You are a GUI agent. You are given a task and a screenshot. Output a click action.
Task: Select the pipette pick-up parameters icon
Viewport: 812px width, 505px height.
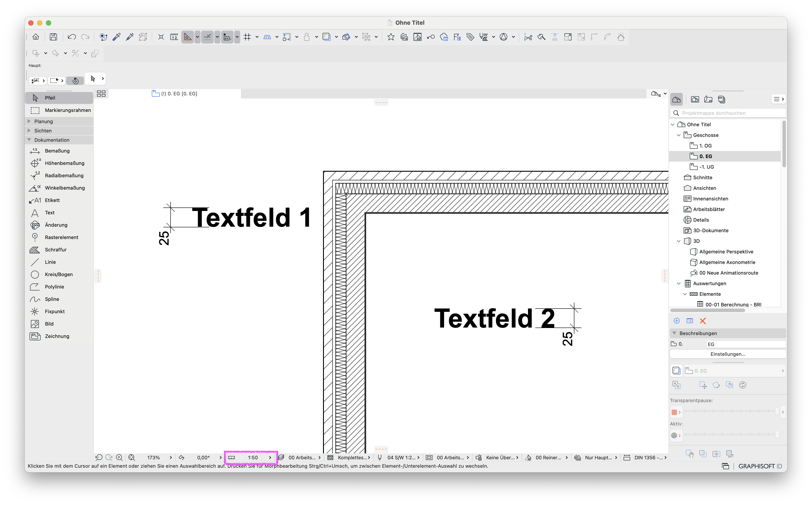click(x=117, y=37)
